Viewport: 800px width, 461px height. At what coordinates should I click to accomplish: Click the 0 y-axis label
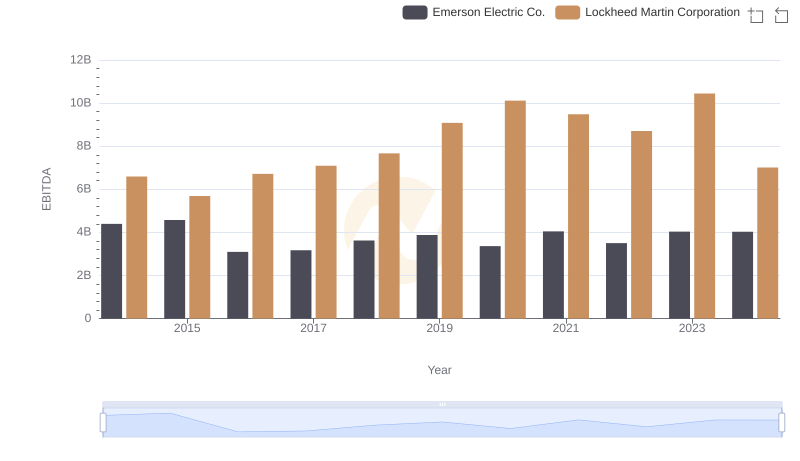pyautogui.click(x=88, y=318)
